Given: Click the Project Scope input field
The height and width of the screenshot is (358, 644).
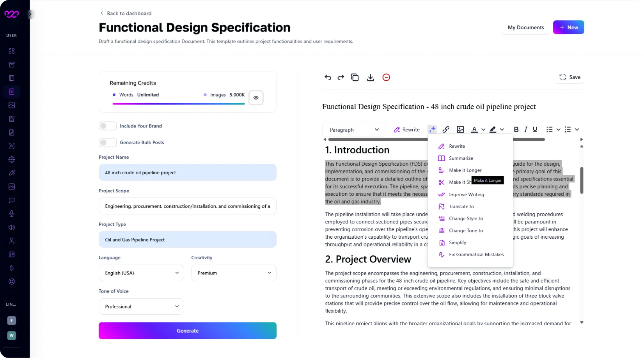Looking at the screenshot, I should tap(188, 206).
